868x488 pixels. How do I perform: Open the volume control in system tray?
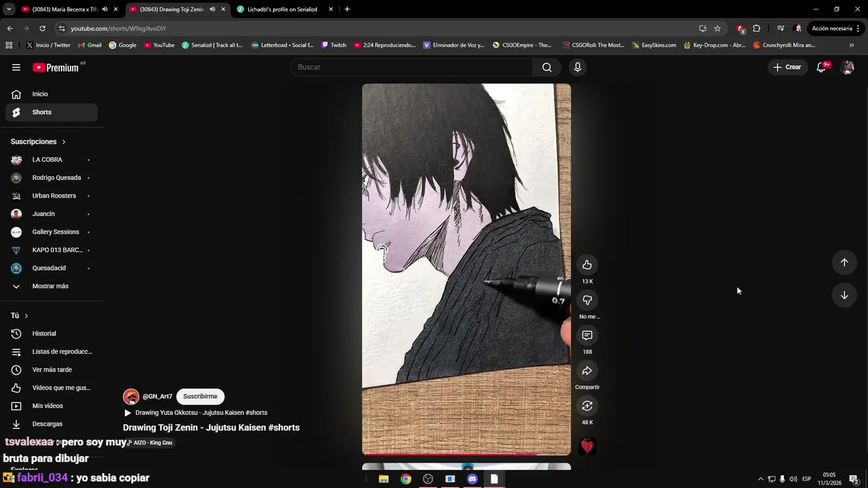pyautogui.click(x=793, y=479)
